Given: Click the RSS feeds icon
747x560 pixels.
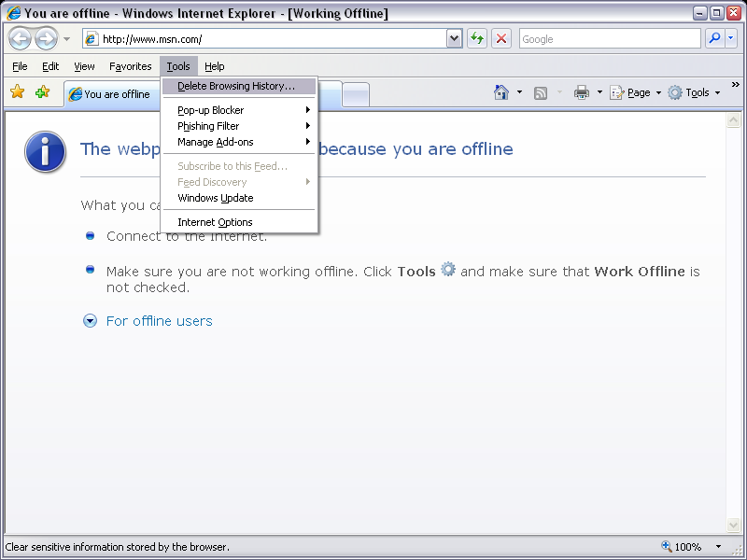Looking at the screenshot, I should click(541, 92).
